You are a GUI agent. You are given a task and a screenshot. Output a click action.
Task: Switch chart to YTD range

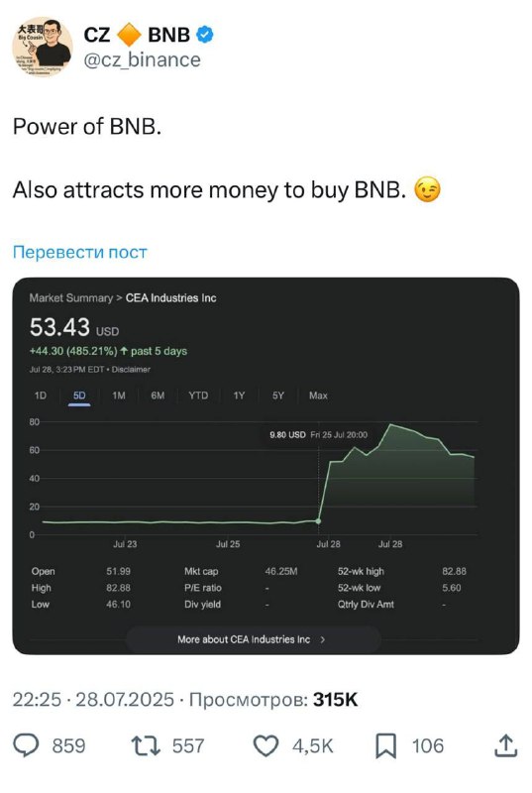click(x=198, y=396)
